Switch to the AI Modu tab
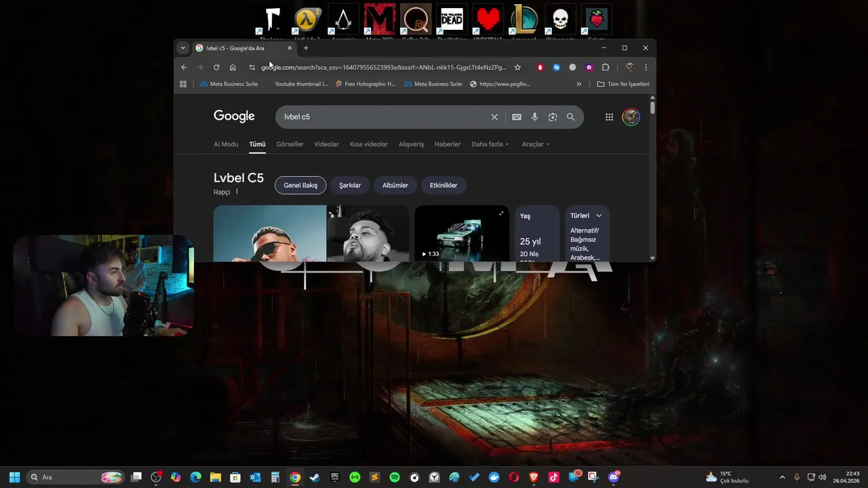868x488 pixels. (226, 144)
